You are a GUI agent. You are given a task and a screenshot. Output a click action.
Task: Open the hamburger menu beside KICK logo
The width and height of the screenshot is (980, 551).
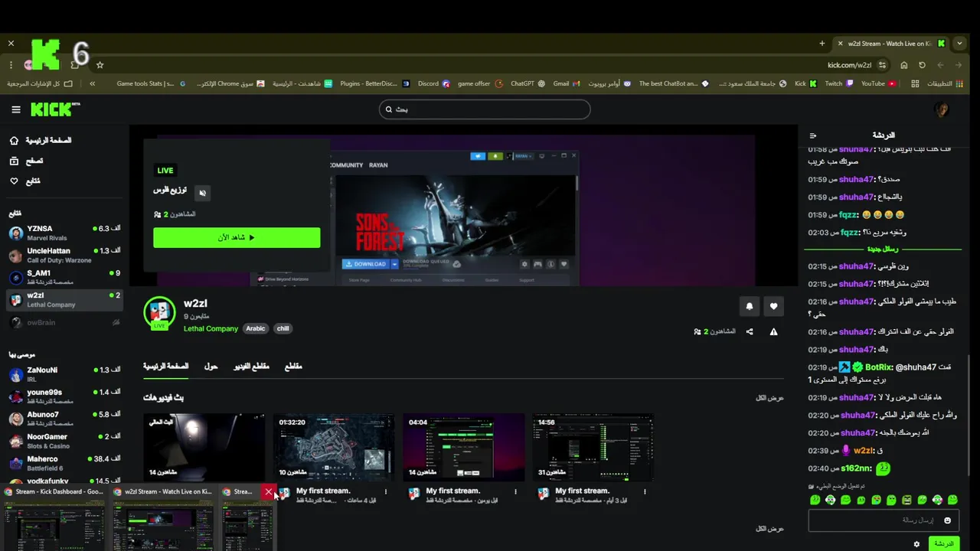(x=15, y=109)
